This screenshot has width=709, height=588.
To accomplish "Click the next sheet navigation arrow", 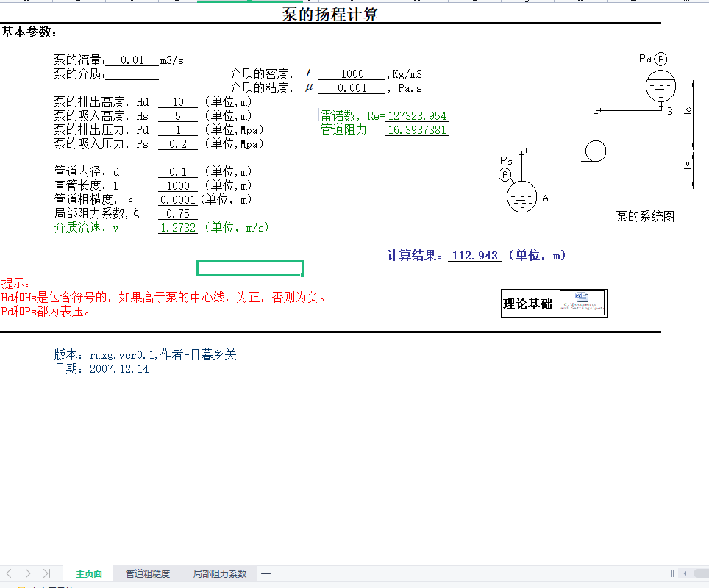I will [x=28, y=573].
